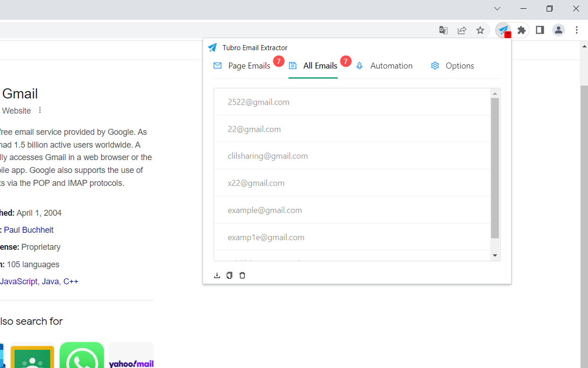Open the Paul Buchheit link
This screenshot has height=368, width=588.
tap(28, 230)
